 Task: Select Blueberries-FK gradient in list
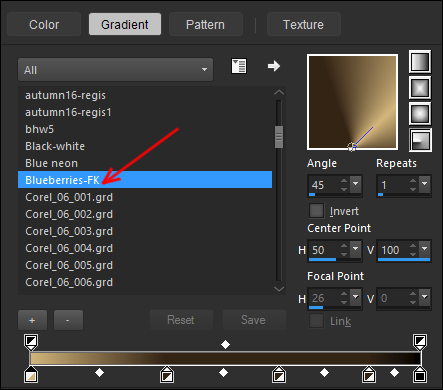(x=145, y=180)
